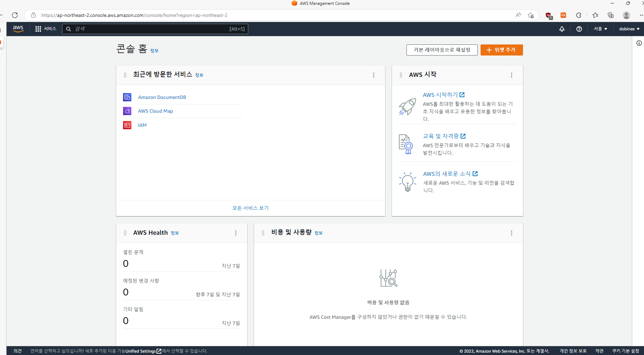Open 정보 link beside AWS Health
This screenshot has height=355, width=644.
(175, 233)
